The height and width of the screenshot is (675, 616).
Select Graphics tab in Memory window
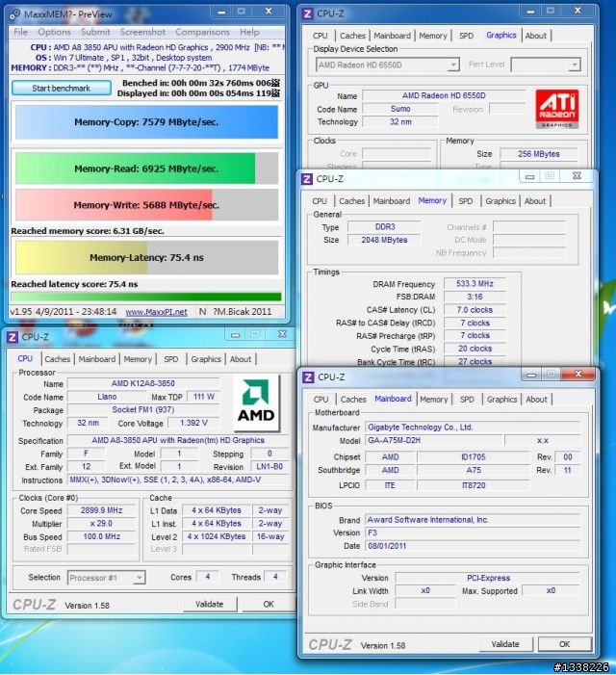click(500, 201)
